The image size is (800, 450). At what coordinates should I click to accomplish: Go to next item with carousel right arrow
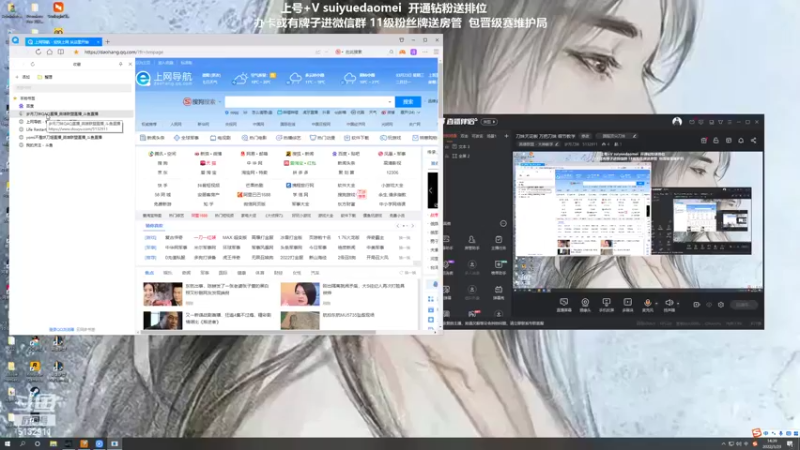click(x=412, y=226)
